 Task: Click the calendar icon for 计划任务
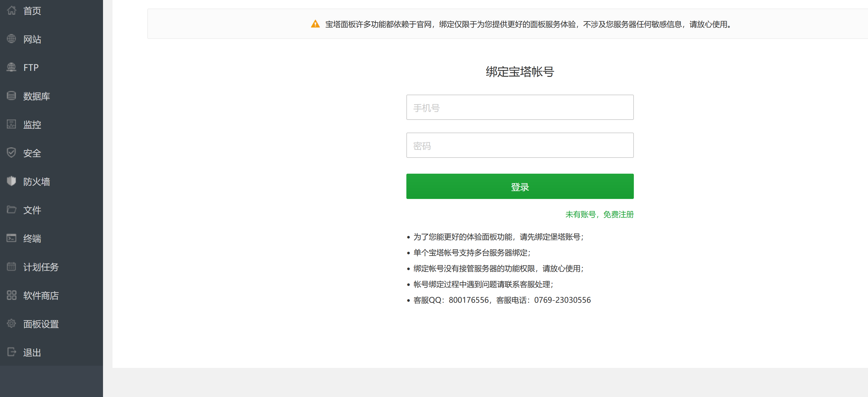(11, 266)
